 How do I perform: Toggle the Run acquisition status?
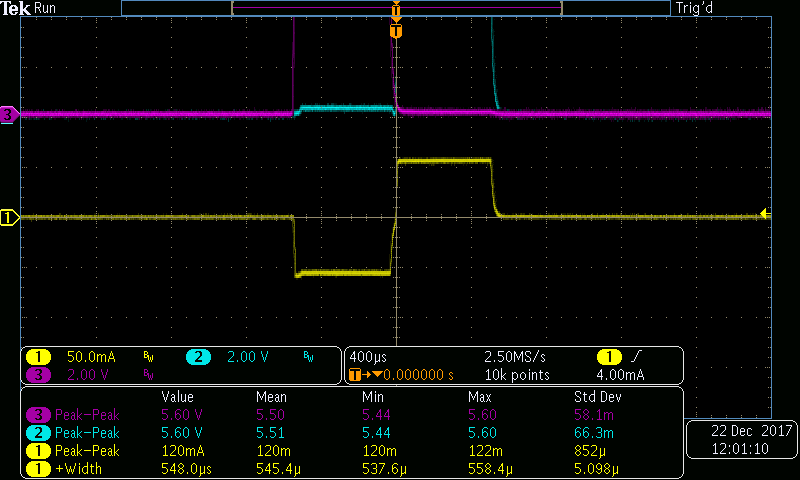click(x=46, y=8)
